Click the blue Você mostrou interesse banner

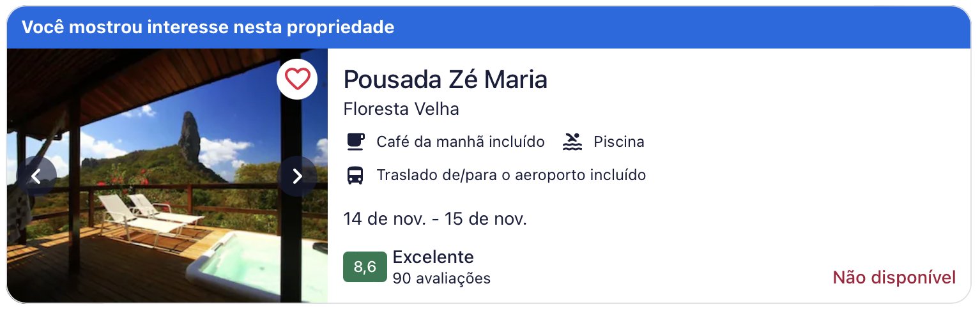[x=489, y=27]
